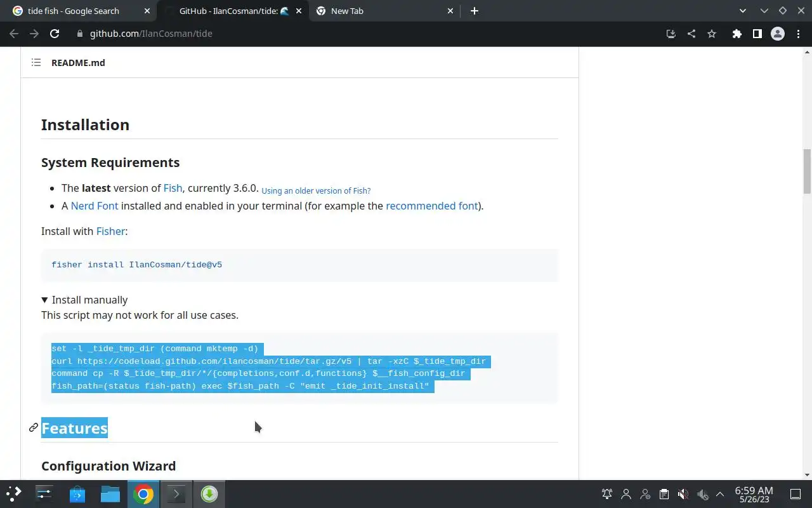Close the New Tab tab
Screen dimensions: 812x508
(x=450, y=11)
